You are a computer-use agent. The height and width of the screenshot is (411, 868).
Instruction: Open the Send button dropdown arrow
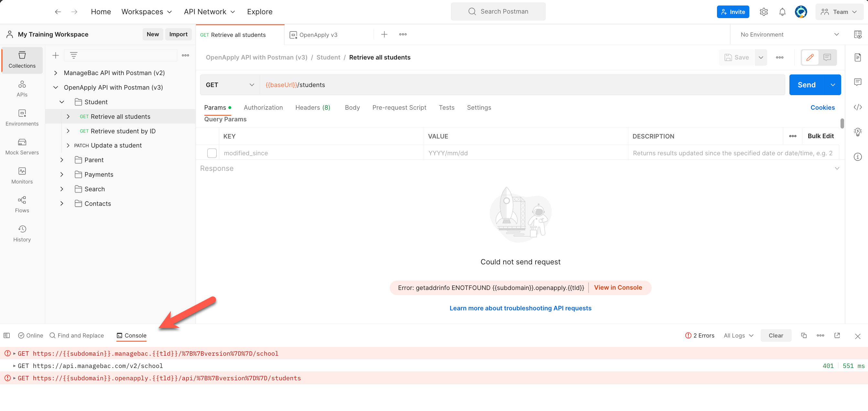(x=833, y=85)
